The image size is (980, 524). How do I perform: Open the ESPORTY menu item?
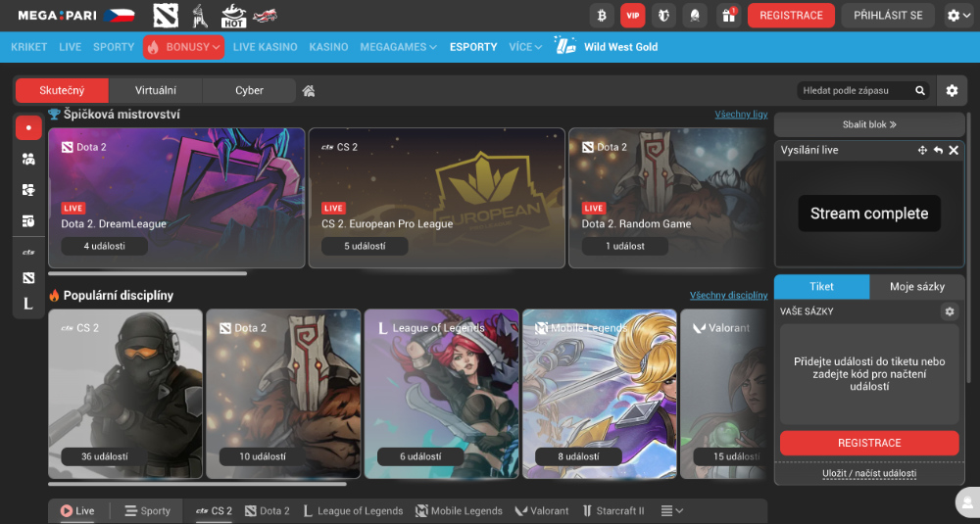[x=473, y=47]
